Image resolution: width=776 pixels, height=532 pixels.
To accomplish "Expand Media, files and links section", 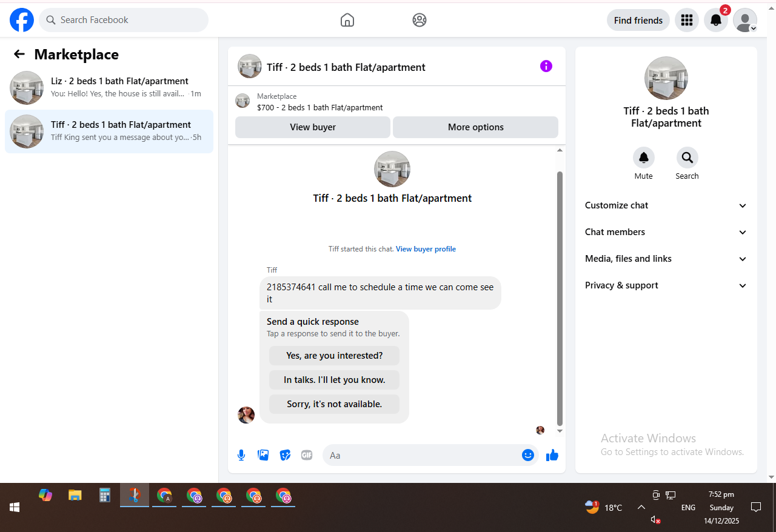I will click(666, 259).
